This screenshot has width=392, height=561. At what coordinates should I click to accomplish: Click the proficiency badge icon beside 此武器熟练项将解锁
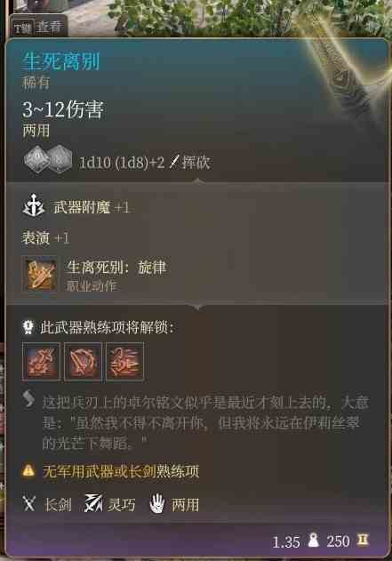(28, 327)
